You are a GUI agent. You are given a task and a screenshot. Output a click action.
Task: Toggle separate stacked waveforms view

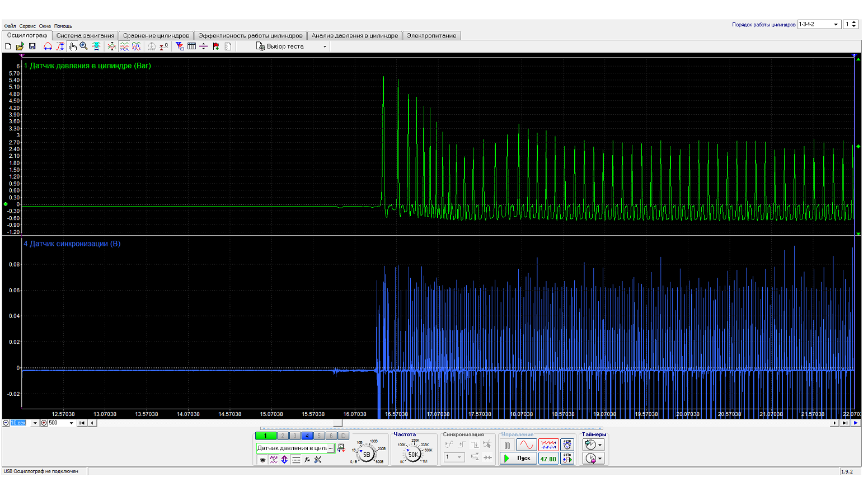click(x=124, y=46)
